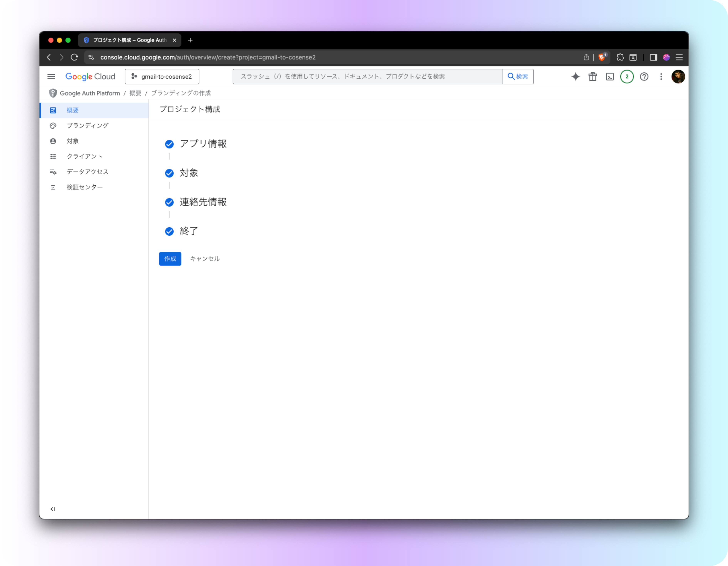This screenshot has height=566, width=728.
Task: Open the Gemini sparkle assistant icon
Action: coord(576,77)
